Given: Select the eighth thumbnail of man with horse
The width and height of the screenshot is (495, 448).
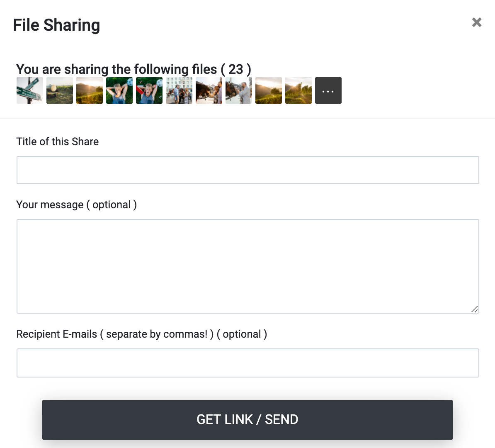Looking at the screenshot, I should (x=239, y=90).
